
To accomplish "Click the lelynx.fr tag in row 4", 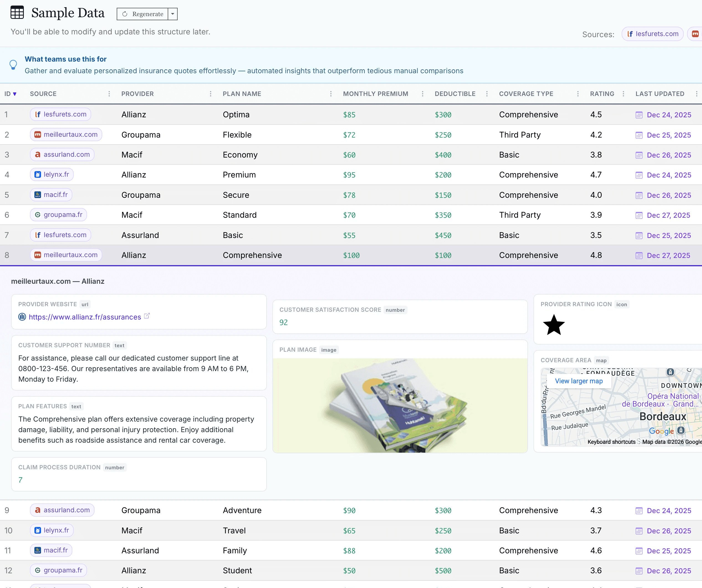I will coord(52,174).
